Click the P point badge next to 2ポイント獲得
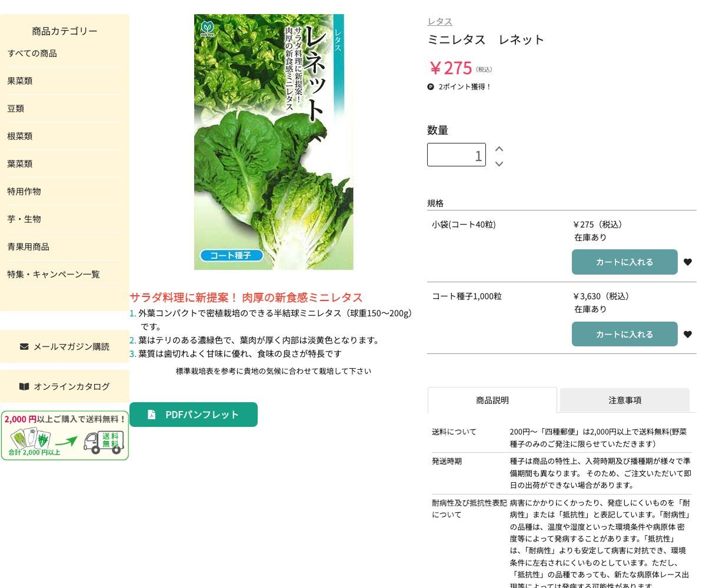Screen dimensions: 706x588 (x=431, y=86)
